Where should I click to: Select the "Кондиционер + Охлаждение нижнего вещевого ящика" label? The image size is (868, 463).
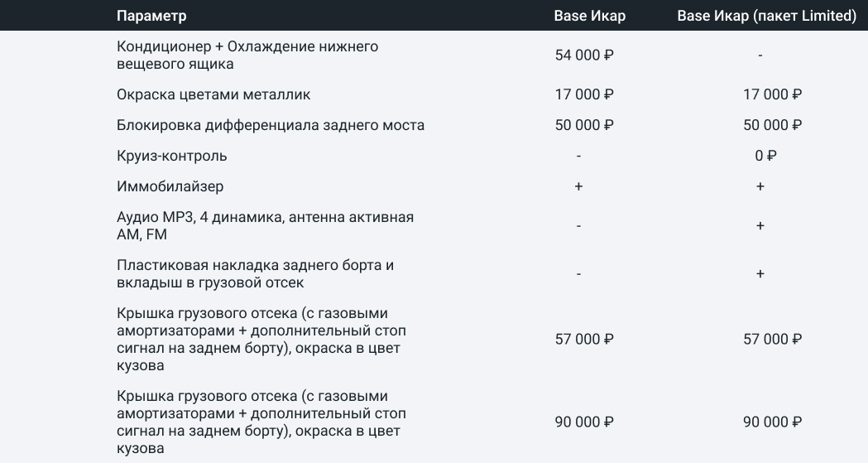[x=247, y=55]
